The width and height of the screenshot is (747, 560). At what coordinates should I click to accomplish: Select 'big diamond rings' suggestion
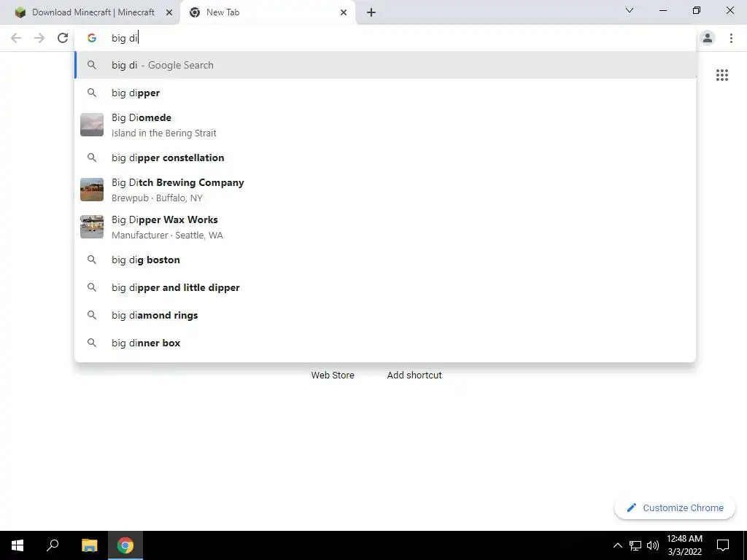[385, 315]
